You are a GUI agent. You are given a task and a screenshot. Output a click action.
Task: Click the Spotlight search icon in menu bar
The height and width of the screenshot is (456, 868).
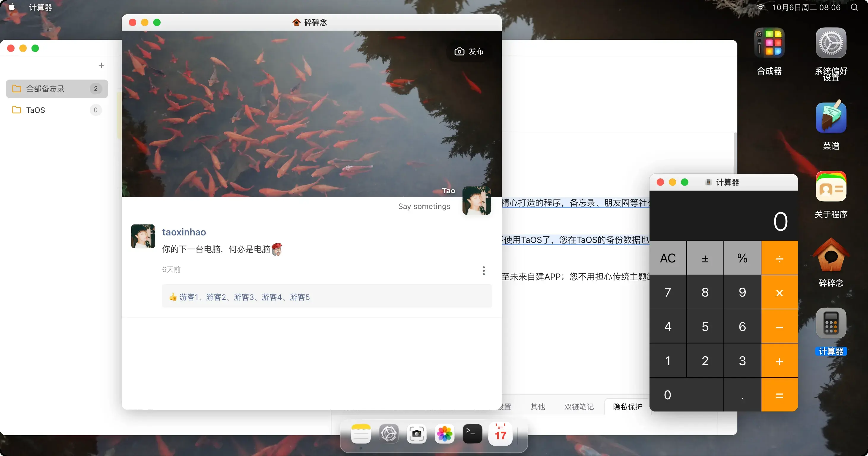(855, 7)
